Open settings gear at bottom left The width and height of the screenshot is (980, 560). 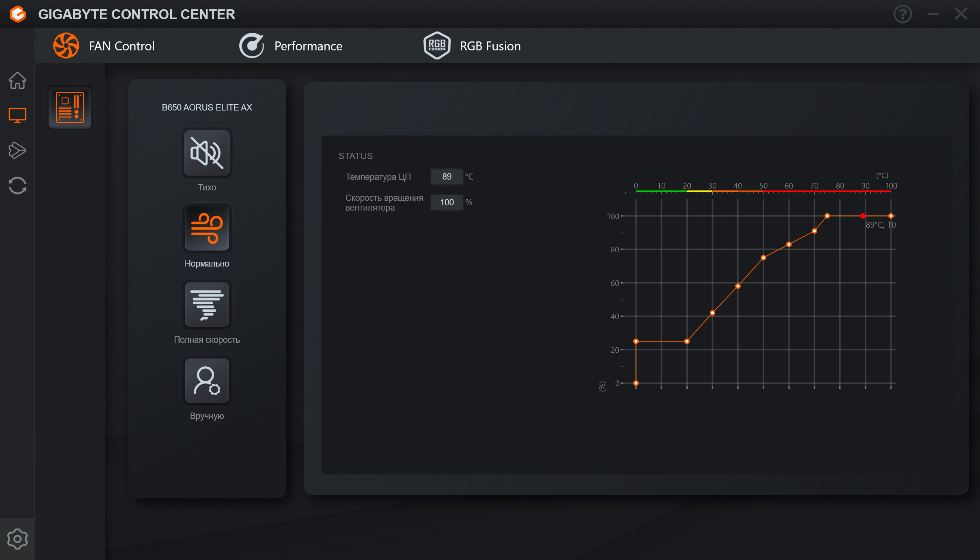(x=17, y=539)
